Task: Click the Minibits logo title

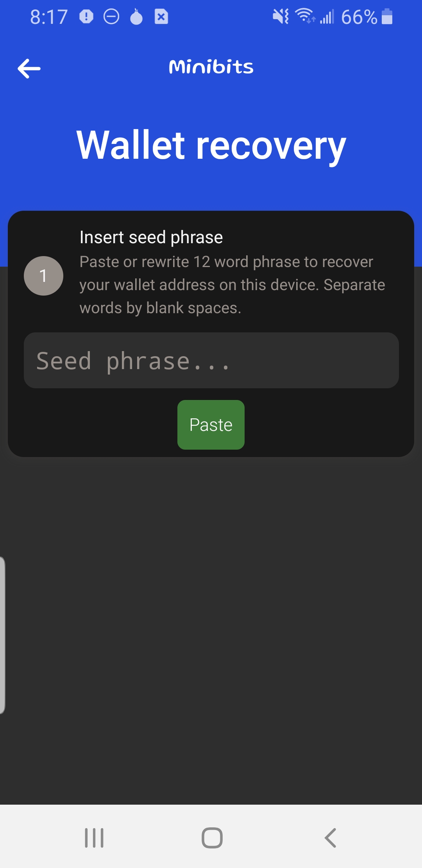Action: point(211,67)
